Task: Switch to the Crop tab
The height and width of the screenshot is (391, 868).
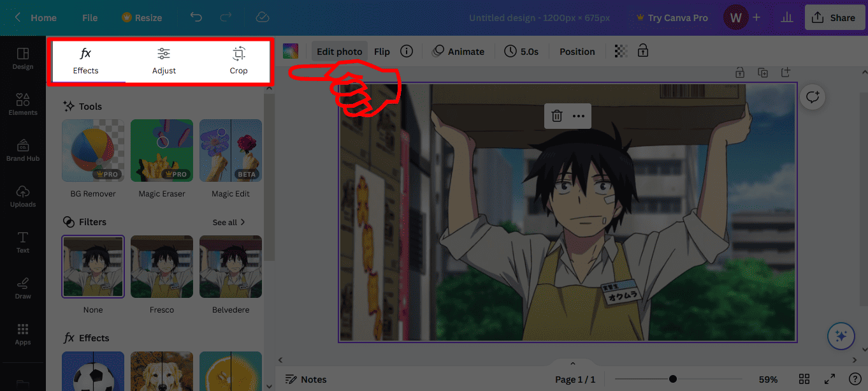Action: 239,61
